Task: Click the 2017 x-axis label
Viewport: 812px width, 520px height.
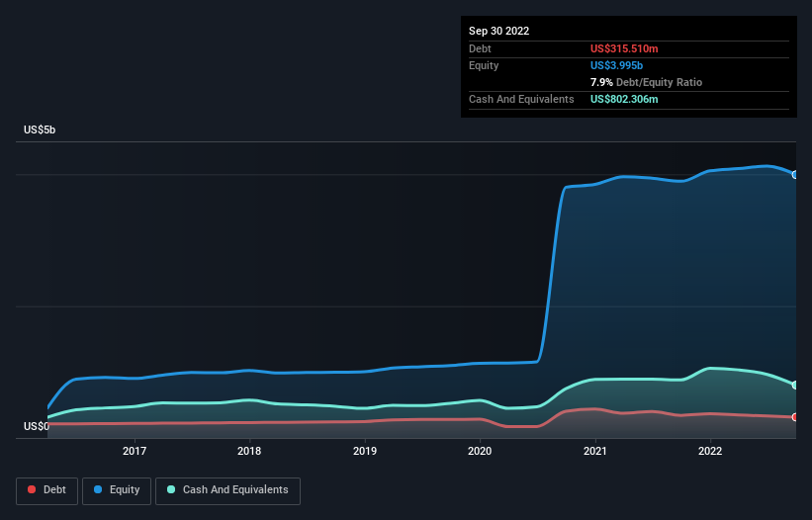Action: 135,451
